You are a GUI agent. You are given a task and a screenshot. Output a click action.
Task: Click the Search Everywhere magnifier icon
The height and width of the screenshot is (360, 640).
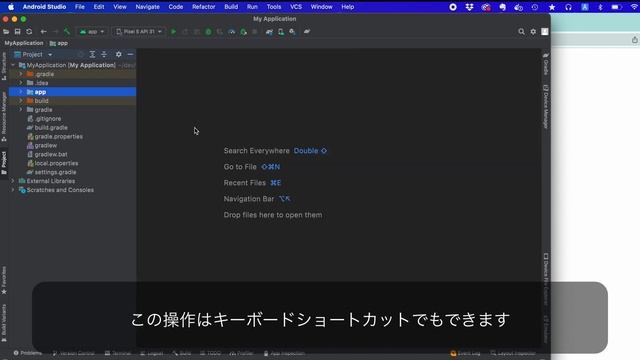coord(521,31)
